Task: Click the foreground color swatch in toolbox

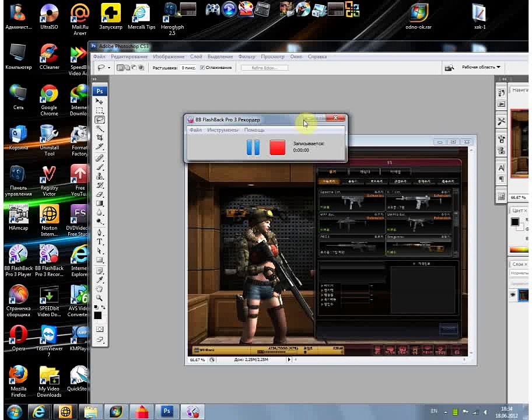Action: pos(98,316)
